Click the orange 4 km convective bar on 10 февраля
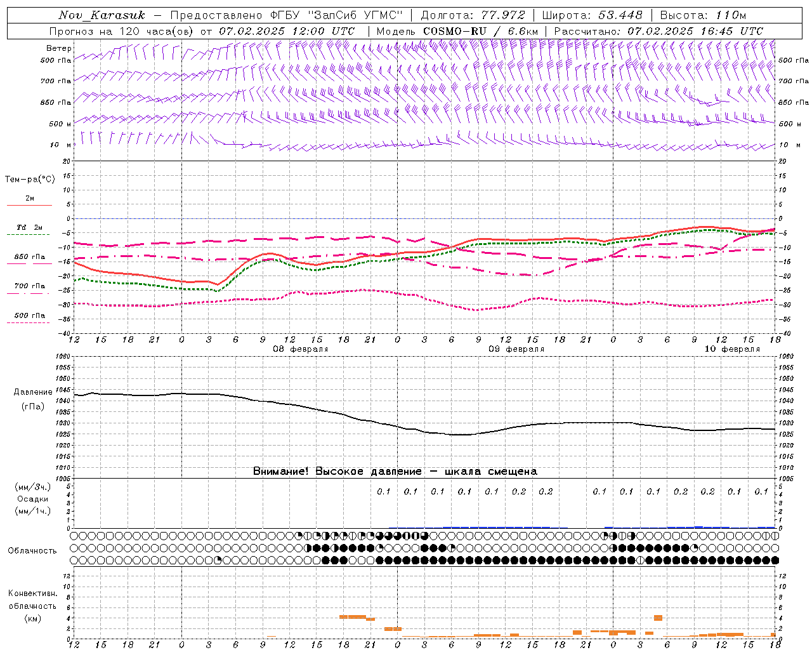 click(x=658, y=618)
